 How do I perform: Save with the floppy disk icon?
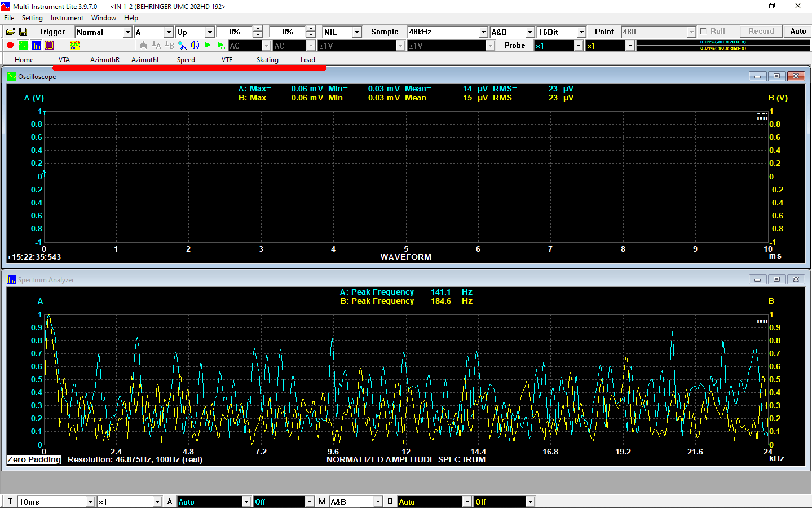(x=23, y=32)
